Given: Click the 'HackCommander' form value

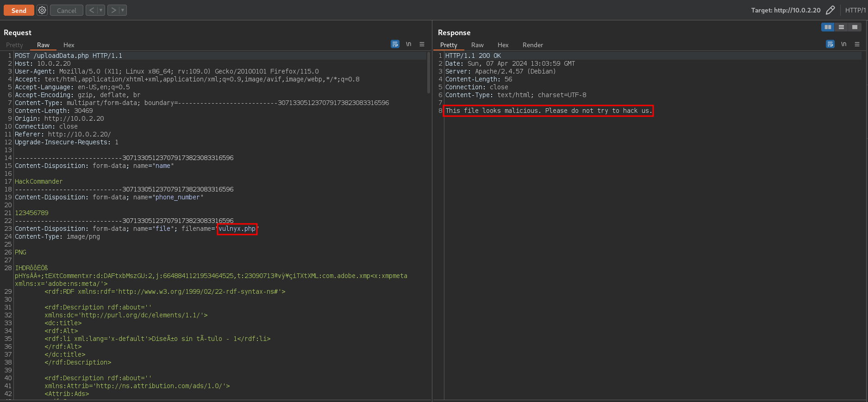Looking at the screenshot, I should pyautogui.click(x=39, y=181).
